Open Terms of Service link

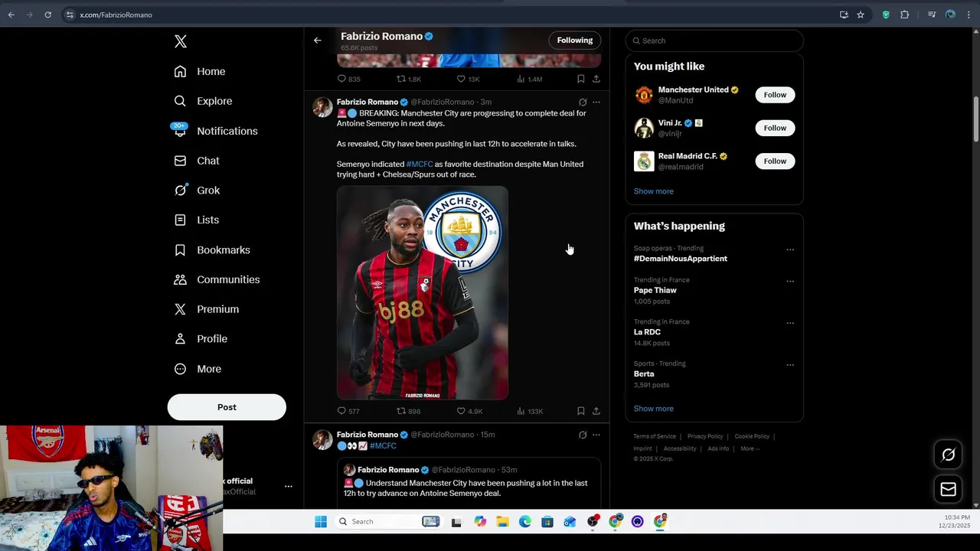click(x=655, y=436)
